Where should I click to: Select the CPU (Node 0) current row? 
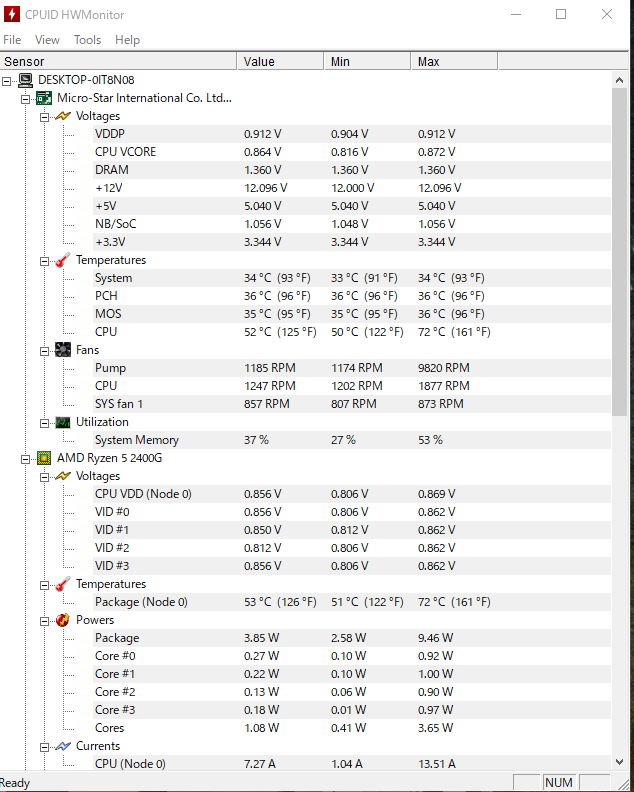[352, 764]
